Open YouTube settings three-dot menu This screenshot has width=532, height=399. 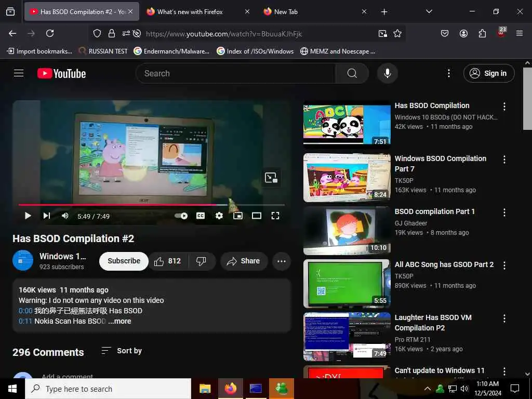tap(448, 73)
